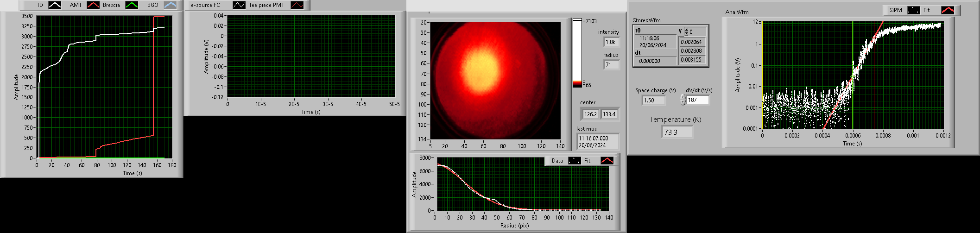This screenshot has height=233, width=980.
Task: Click the Brescia green plot legend icon
Action: coord(132,5)
